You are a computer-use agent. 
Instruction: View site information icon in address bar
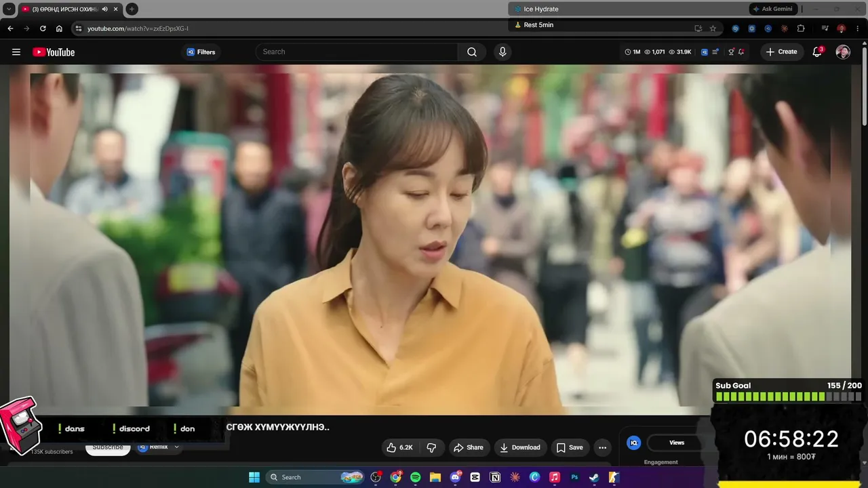79,28
